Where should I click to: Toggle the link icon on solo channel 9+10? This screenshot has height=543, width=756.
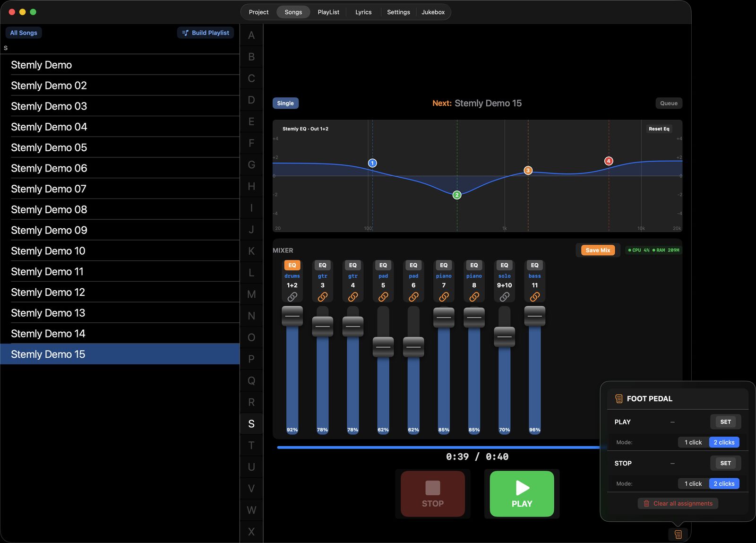(x=505, y=297)
